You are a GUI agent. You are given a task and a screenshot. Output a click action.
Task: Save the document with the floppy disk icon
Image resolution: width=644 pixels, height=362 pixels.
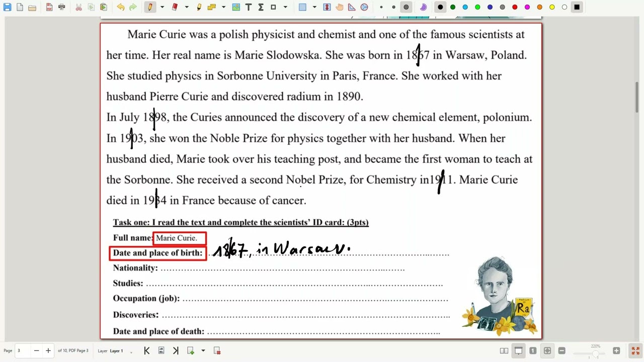[x=7, y=7]
